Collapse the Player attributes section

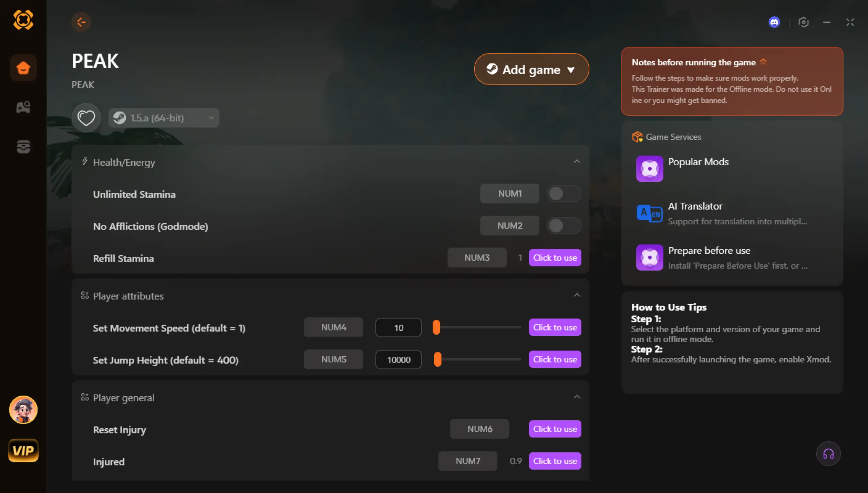click(x=577, y=295)
